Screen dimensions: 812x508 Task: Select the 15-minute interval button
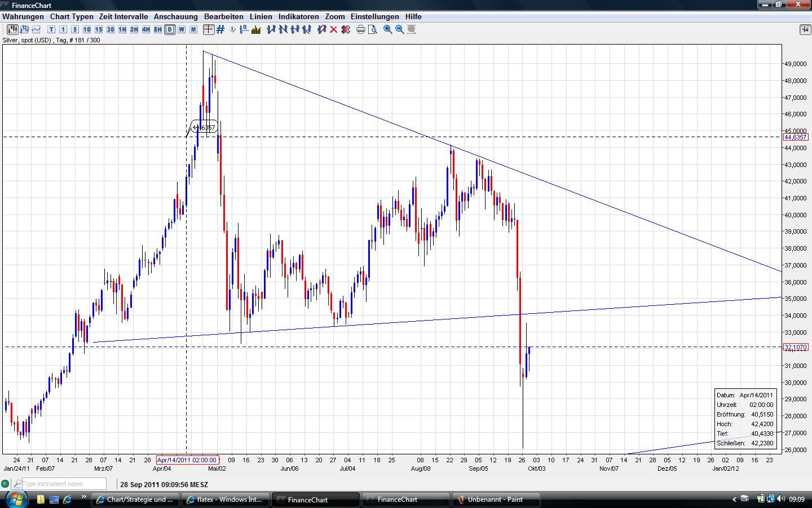99,29
